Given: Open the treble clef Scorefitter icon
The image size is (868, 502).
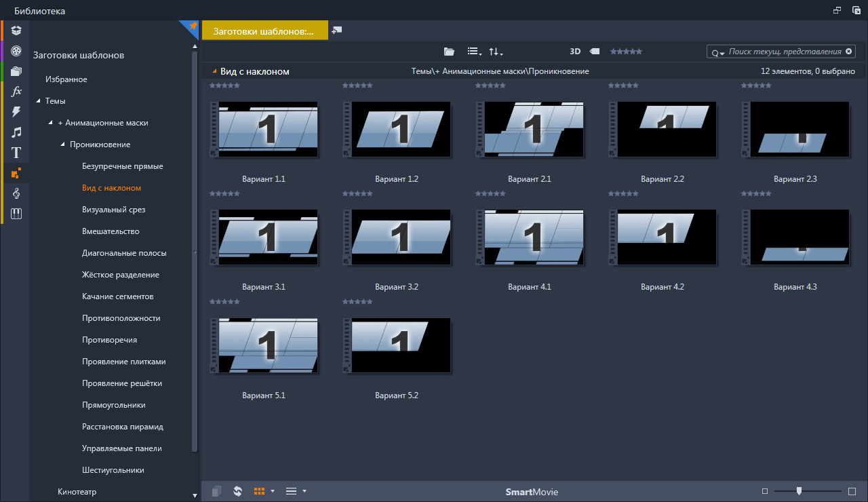Looking at the screenshot, I should [16, 193].
